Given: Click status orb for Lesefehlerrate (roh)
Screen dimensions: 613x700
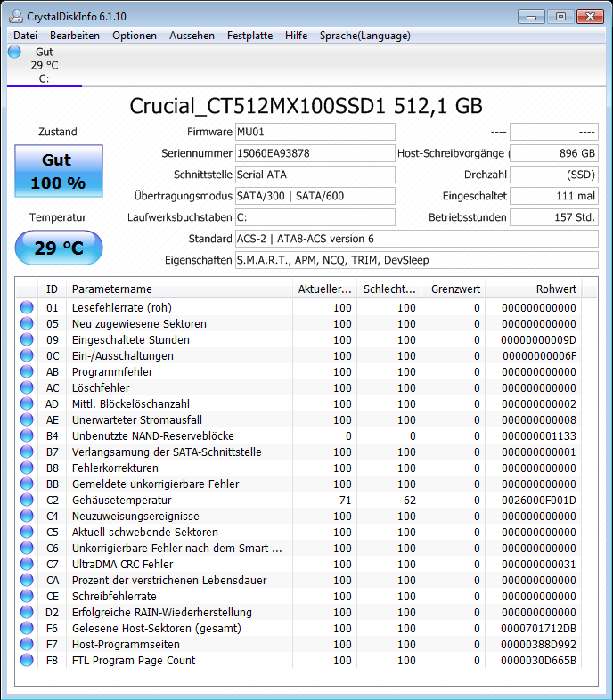Looking at the screenshot, I should [x=27, y=307].
